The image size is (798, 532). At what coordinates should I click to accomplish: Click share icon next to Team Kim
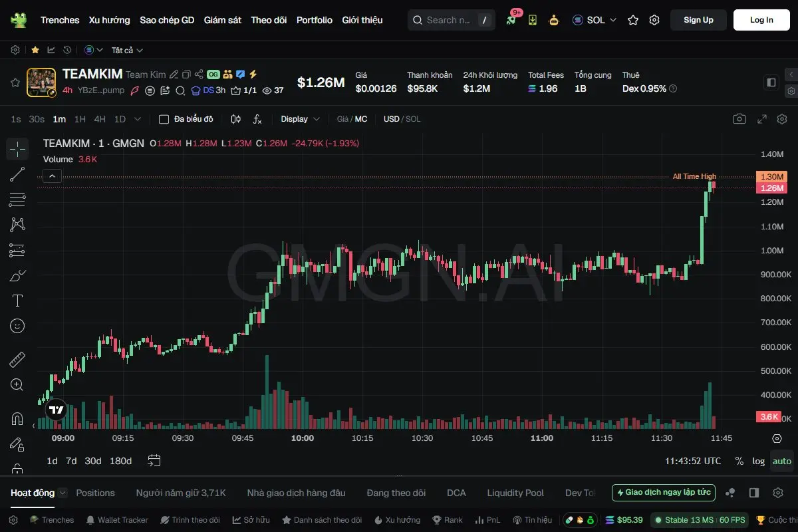tap(199, 74)
